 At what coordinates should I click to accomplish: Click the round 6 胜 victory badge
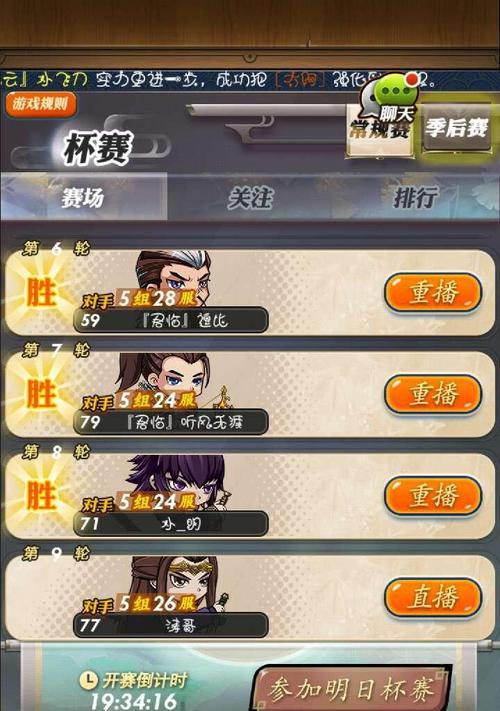41,292
